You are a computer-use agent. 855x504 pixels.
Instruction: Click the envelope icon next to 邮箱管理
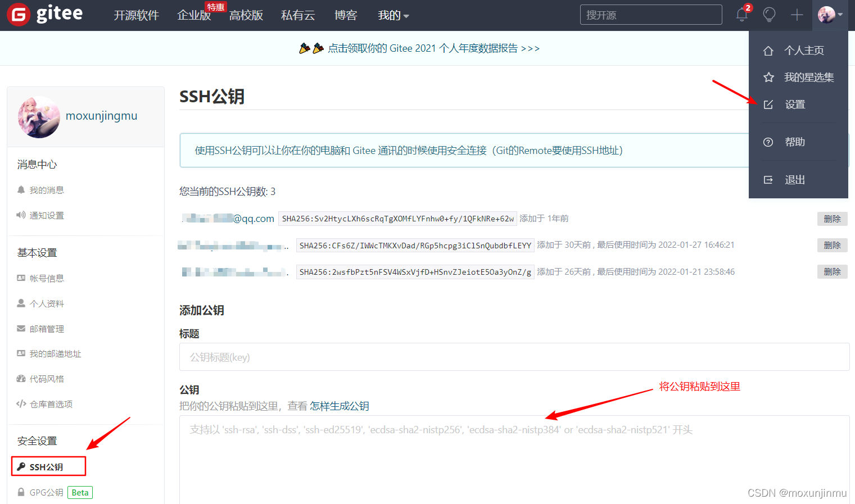[x=21, y=329]
